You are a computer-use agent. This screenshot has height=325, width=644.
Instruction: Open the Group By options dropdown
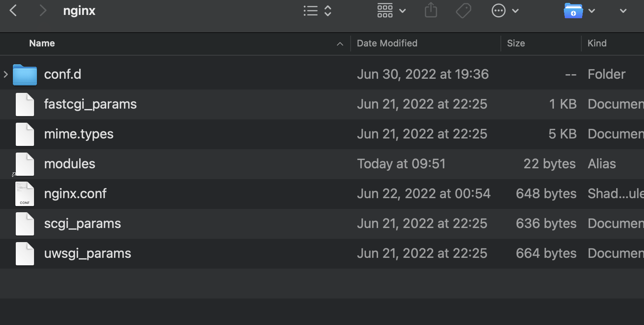pos(391,11)
